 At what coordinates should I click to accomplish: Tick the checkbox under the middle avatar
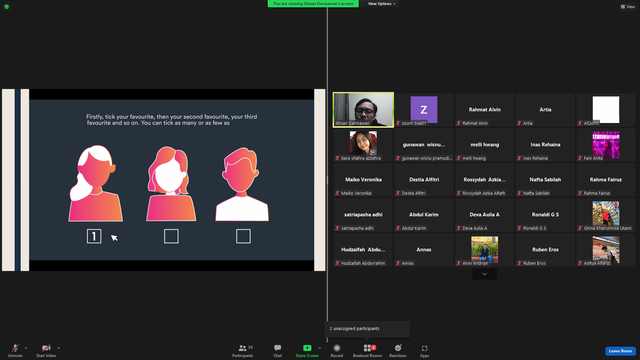[x=171, y=236]
